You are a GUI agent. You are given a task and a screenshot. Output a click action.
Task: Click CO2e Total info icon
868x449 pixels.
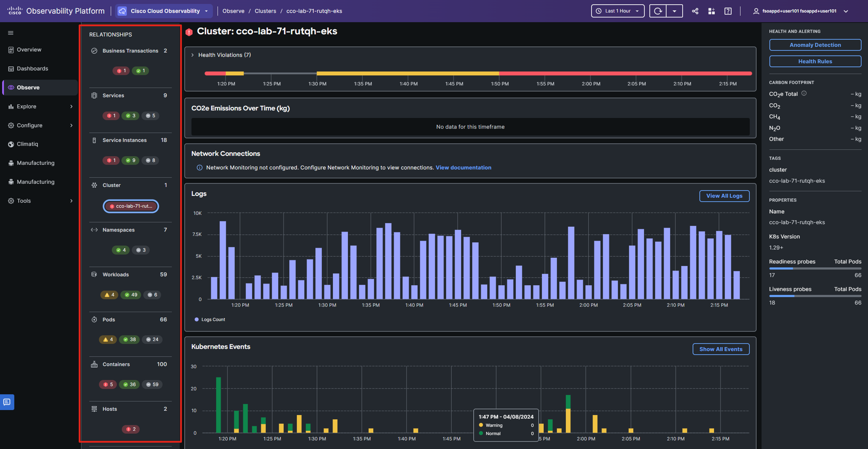pyautogui.click(x=804, y=93)
